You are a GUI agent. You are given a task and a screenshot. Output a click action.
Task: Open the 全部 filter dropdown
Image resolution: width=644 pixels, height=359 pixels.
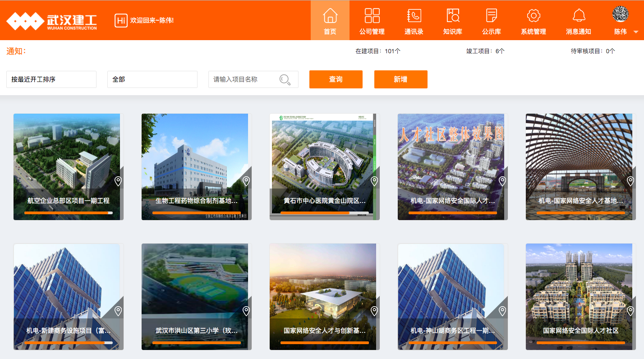tap(152, 79)
